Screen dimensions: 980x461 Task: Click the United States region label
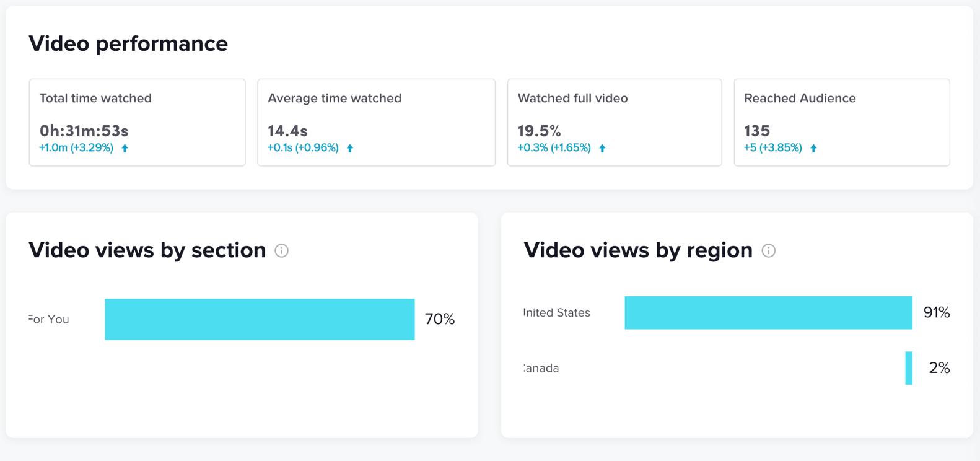[x=557, y=313]
